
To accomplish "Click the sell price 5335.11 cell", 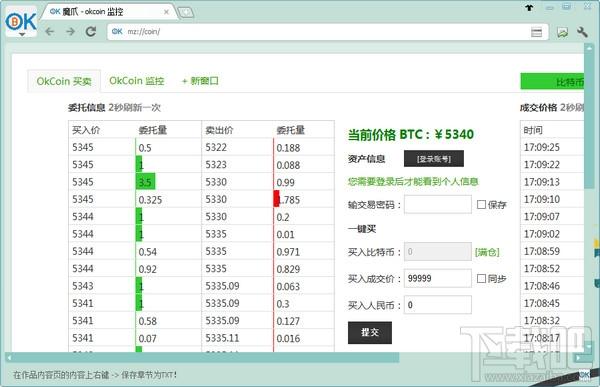I will [222, 338].
